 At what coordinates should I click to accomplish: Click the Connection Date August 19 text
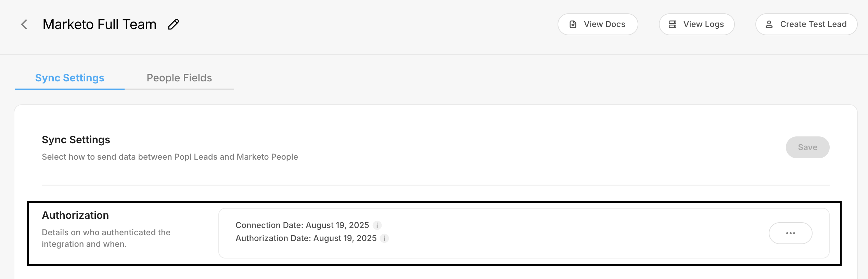click(x=302, y=225)
